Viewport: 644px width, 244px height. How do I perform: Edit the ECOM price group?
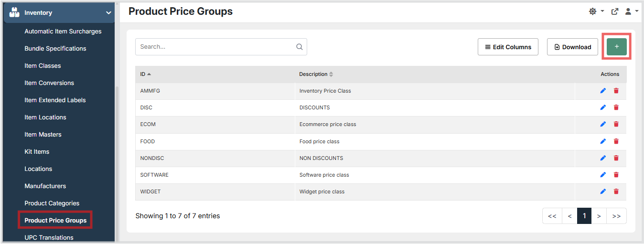pos(603,124)
